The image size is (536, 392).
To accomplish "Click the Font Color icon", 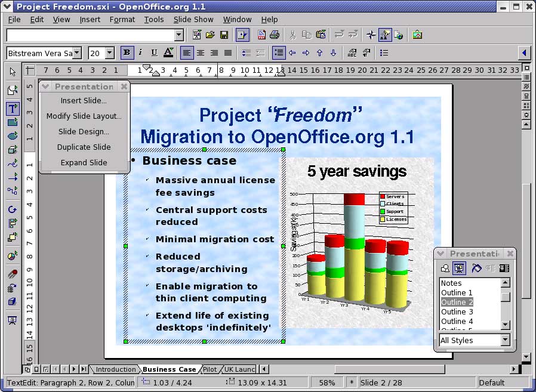I will [168, 53].
